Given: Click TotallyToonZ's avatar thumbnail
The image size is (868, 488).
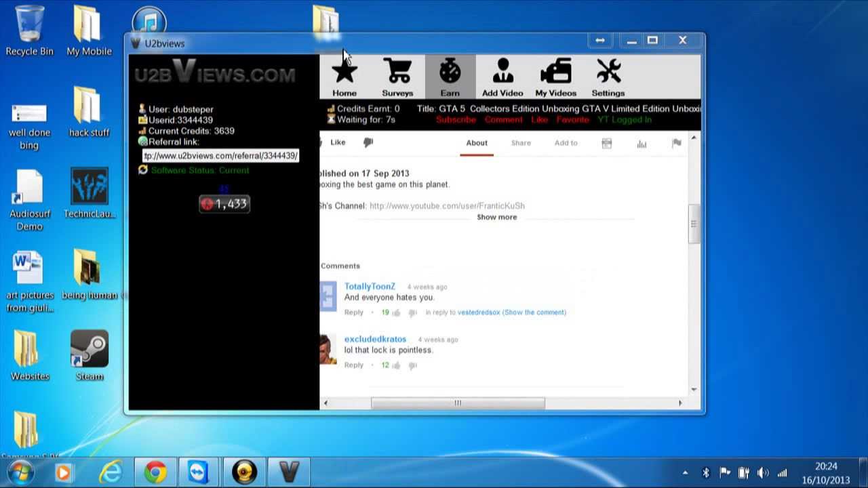Looking at the screenshot, I should click(x=328, y=296).
